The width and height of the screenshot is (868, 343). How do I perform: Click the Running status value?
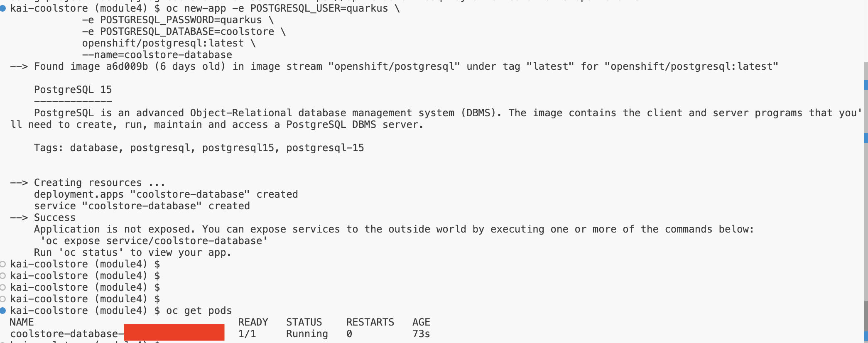[307, 334]
